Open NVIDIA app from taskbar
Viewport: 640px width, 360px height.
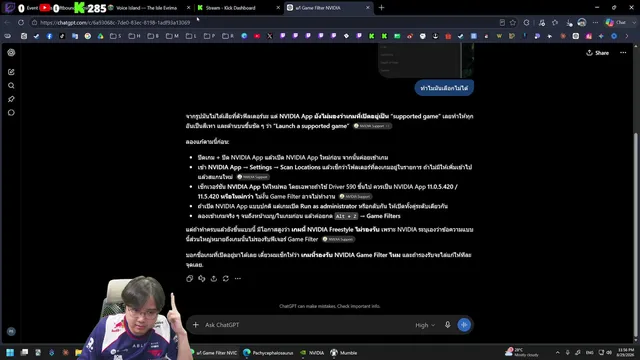312,353
